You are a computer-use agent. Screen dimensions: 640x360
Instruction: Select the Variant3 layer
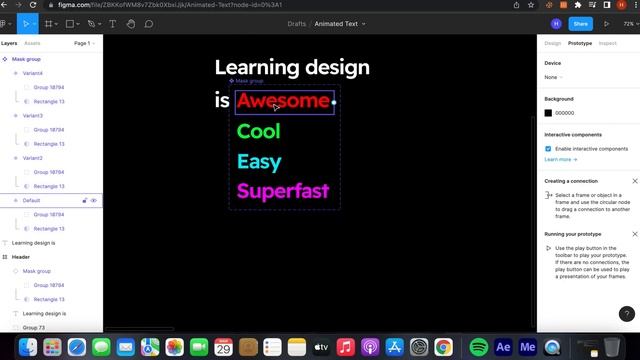(x=33, y=116)
